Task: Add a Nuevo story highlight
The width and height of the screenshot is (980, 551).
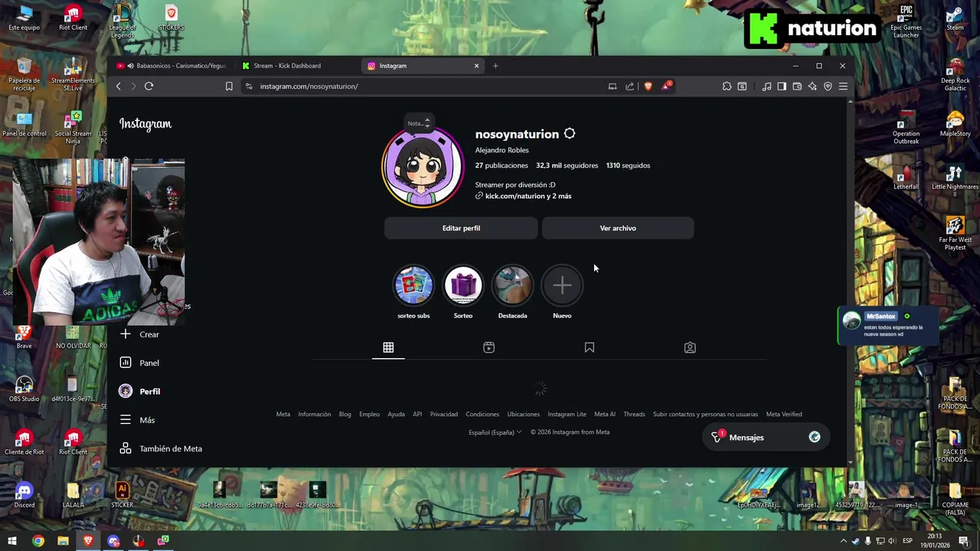Action: [x=562, y=285]
